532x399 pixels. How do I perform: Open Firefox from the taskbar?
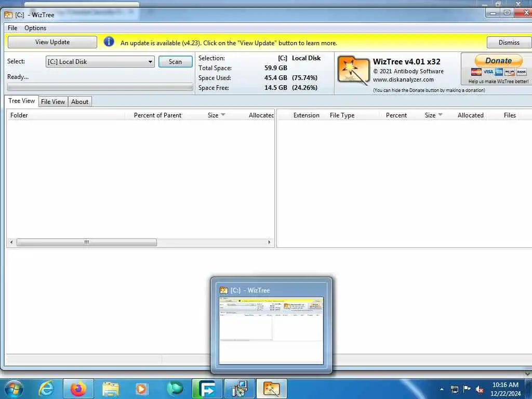tap(78, 389)
